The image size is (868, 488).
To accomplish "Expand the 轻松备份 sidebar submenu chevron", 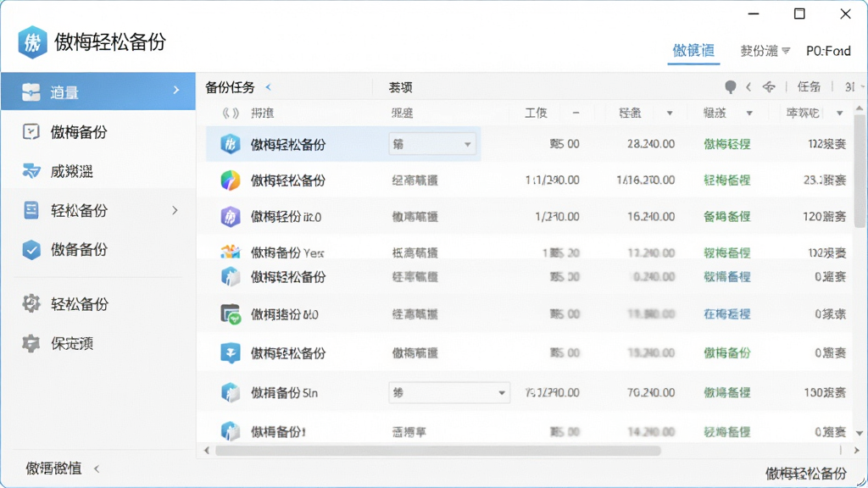I will coord(175,210).
